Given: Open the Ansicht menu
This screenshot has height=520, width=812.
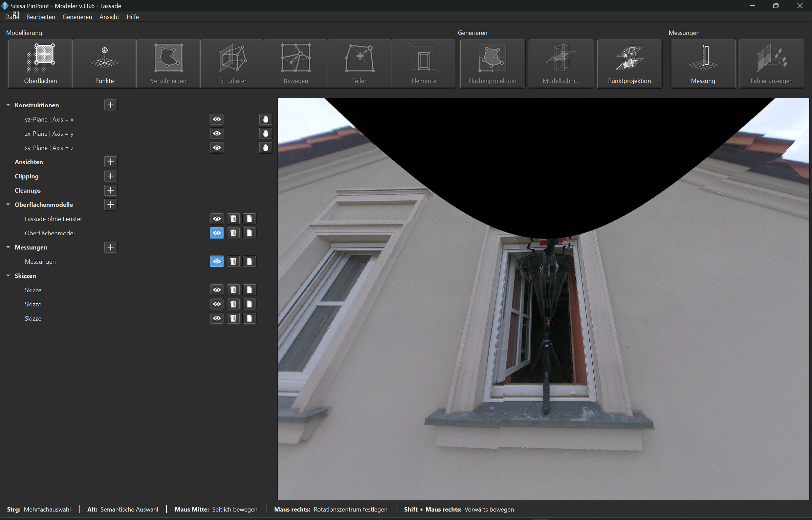Looking at the screenshot, I should tap(109, 17).
